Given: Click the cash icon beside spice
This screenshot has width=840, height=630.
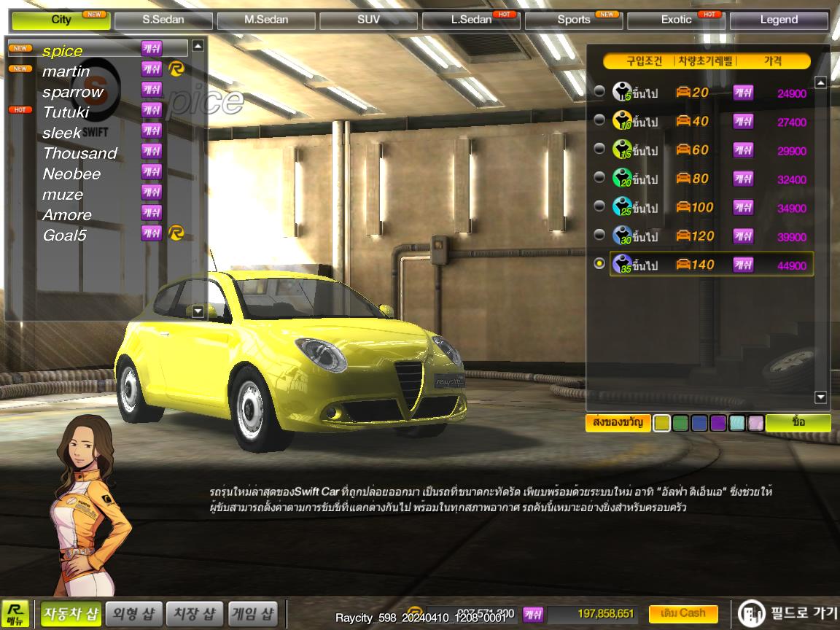Looking at the screenshot, I should pos(152,49).
